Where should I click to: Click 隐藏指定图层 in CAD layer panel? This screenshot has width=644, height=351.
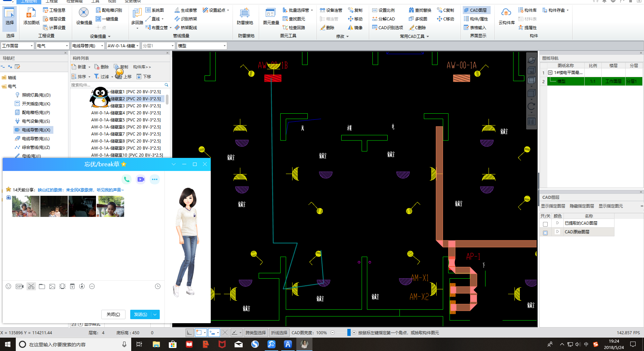(582, 206)
